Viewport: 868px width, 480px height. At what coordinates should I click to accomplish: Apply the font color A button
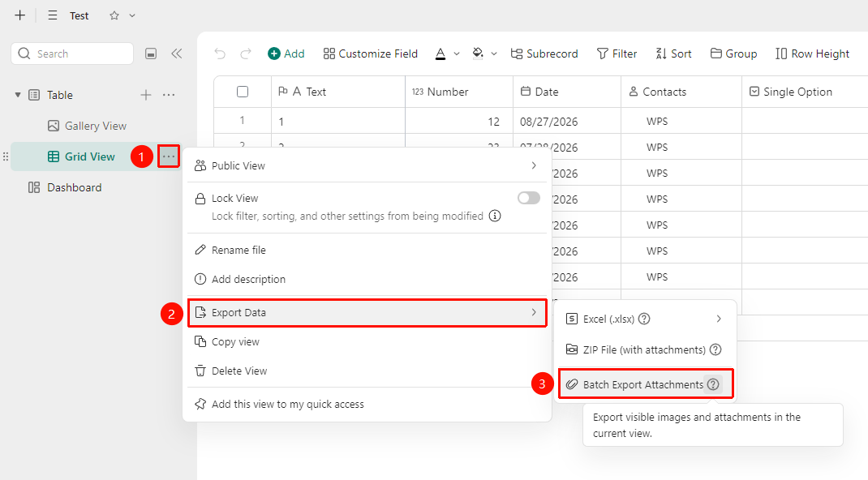pos(440,54)
